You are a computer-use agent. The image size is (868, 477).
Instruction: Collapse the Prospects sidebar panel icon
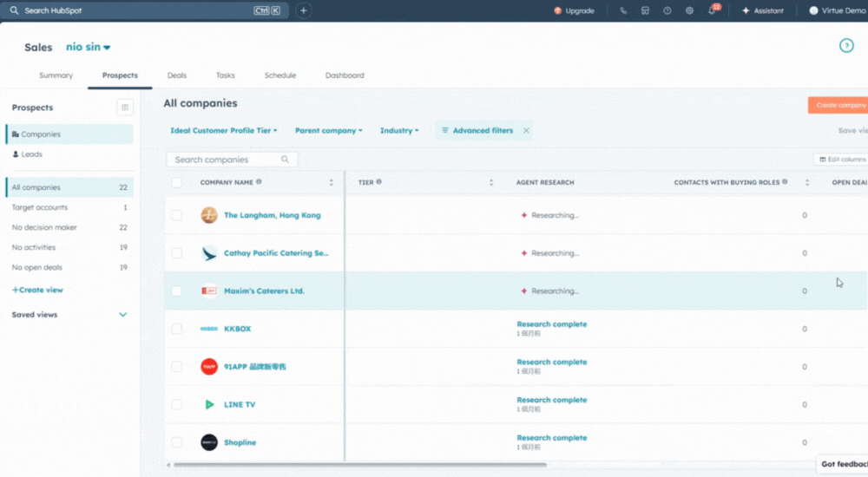125,108
